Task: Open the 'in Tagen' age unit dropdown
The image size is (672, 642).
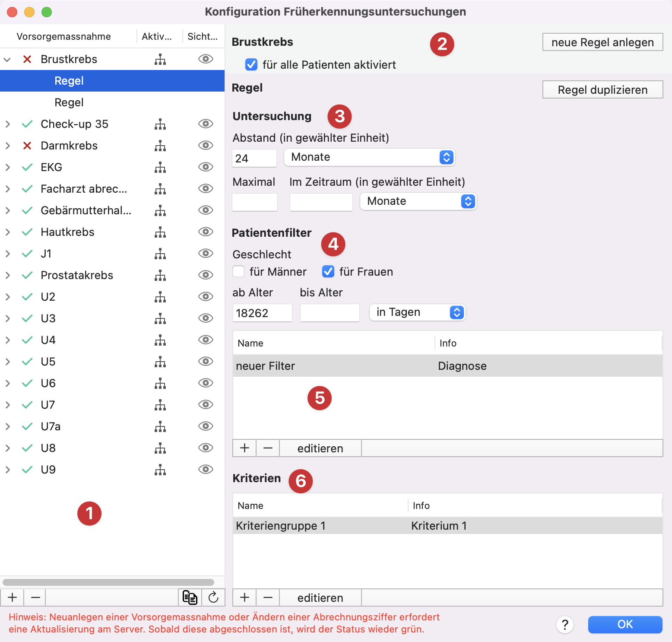Action: point(417,312)
